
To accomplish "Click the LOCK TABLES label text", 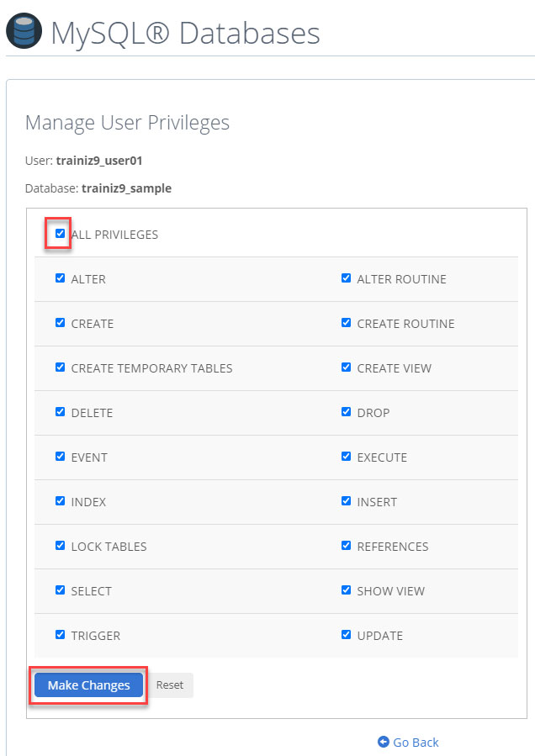I will coord(109,547).
